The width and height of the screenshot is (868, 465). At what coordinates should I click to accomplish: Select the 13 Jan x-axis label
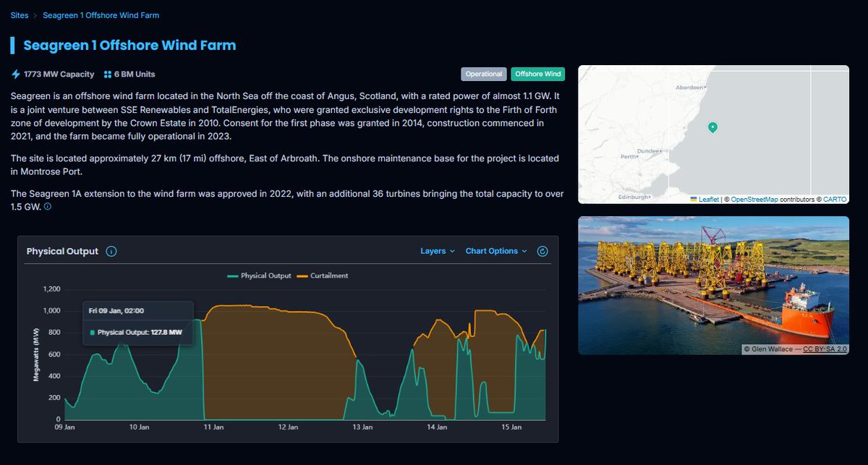coord(362,427)
